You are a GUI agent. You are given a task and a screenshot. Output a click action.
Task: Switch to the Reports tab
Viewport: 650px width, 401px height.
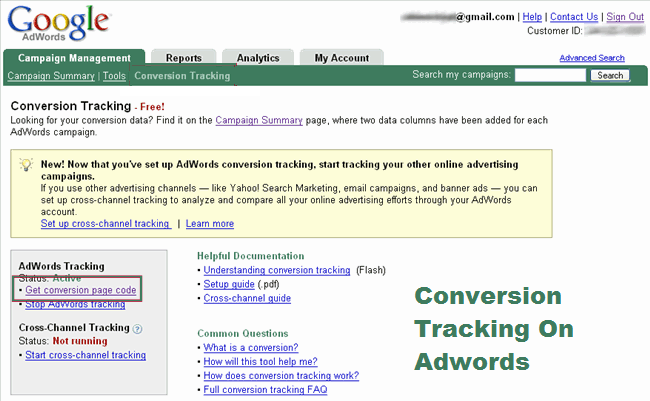(184, 58)
